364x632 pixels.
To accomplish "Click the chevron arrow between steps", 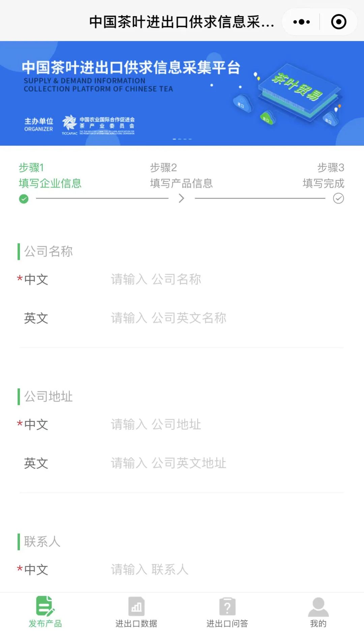I will pos(181,199).
